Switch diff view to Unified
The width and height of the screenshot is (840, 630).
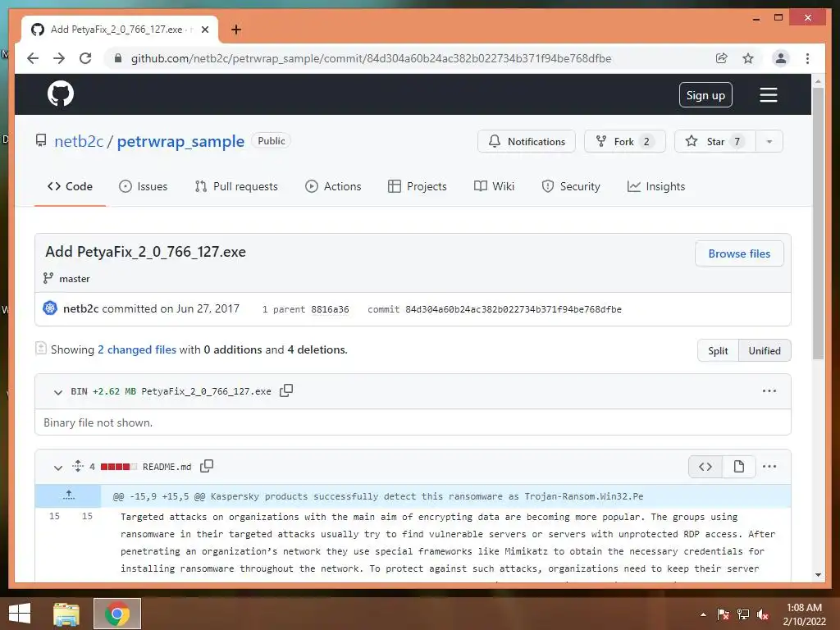coord(765,350)
